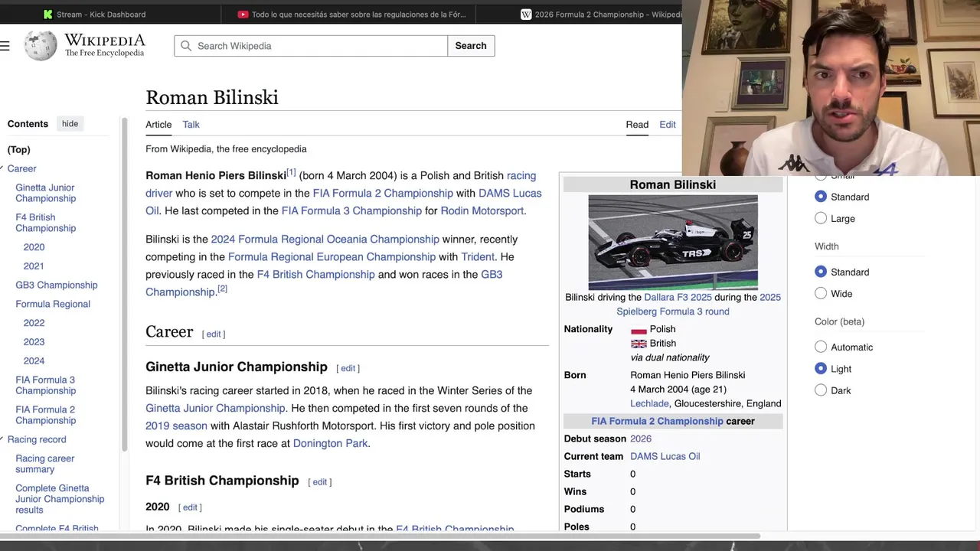Click edit beside Ginetta Junior Championship heading
The image size is (980, 551).
[x=348, y=369]
